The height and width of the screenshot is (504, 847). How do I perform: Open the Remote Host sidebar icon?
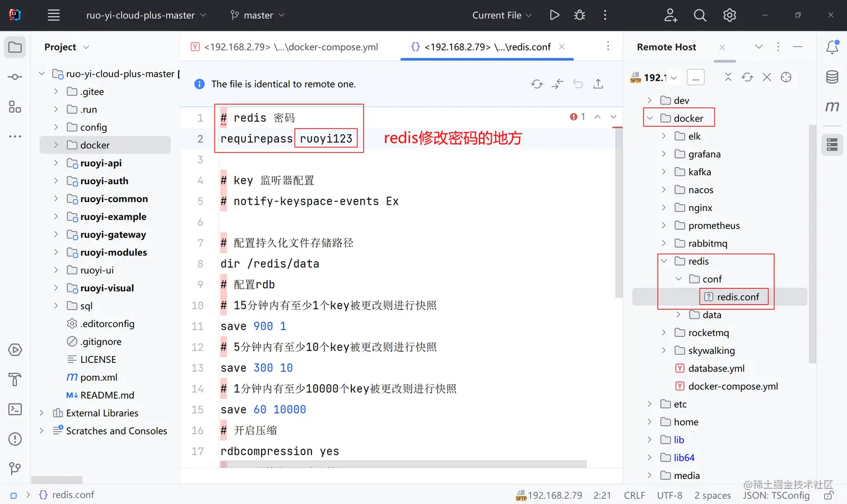click(x=832, y=144)
